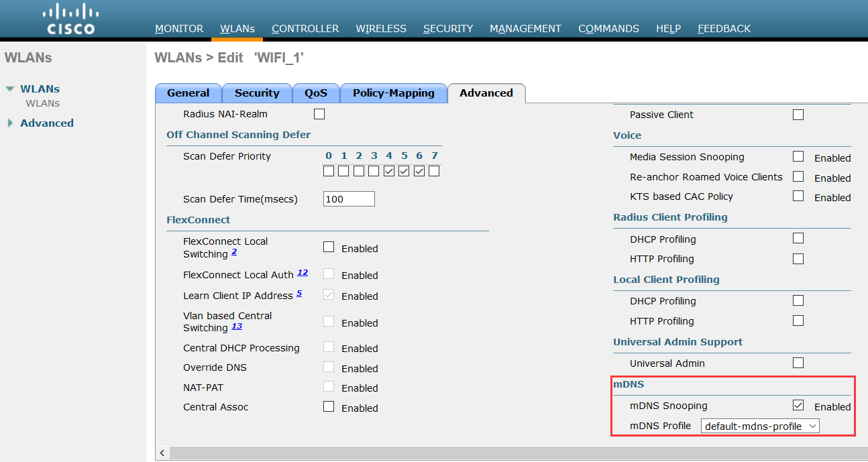Viewport: 868px width, 462px height.
Task: Select WLANs sub-item in the sidebar
Action: pos(43,103)
